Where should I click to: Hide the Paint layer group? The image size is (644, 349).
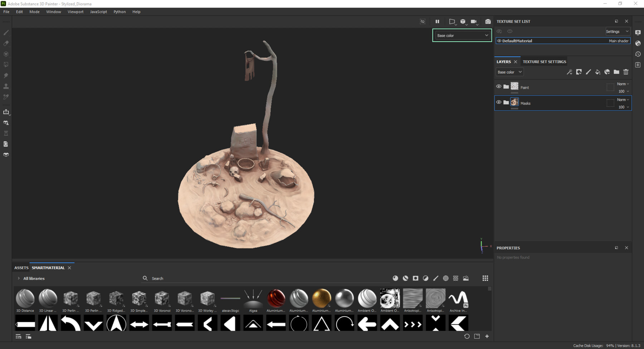(499, 86)
